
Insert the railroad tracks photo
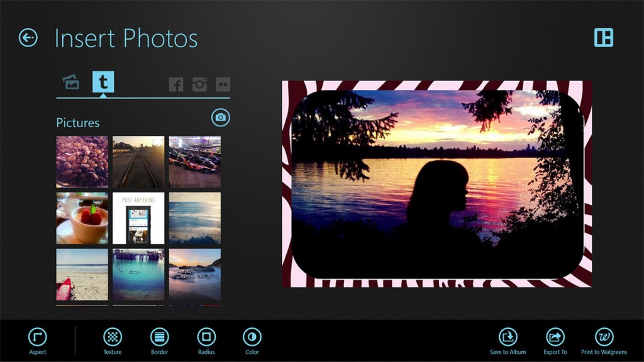[x=138, y=162]
